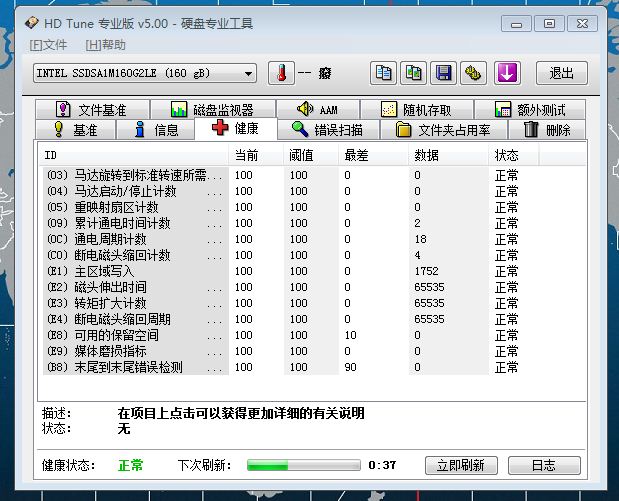Viewport: 619px width, 501px height.
Task: Maximize the HD Tune window
Action: point(549,24)
